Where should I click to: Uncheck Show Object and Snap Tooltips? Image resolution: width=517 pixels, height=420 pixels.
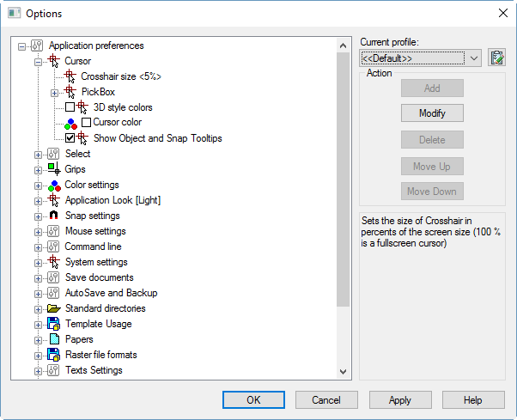coord(70,138)
